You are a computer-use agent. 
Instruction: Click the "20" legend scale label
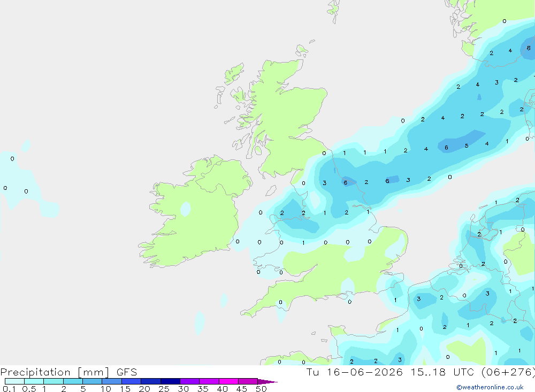pos(144,389)
